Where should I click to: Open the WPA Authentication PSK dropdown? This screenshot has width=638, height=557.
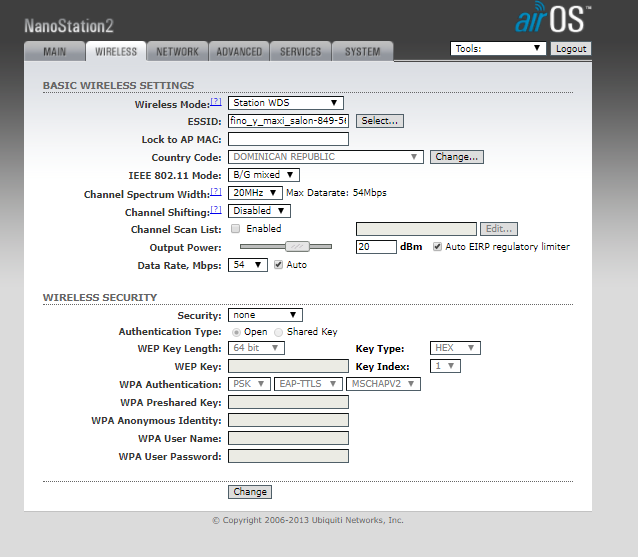[249, 384]
